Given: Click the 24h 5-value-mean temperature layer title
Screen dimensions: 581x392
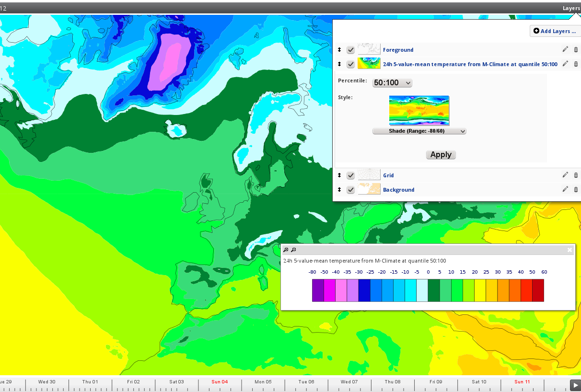Looking at the screenshot, I should (x=470, y=64).
